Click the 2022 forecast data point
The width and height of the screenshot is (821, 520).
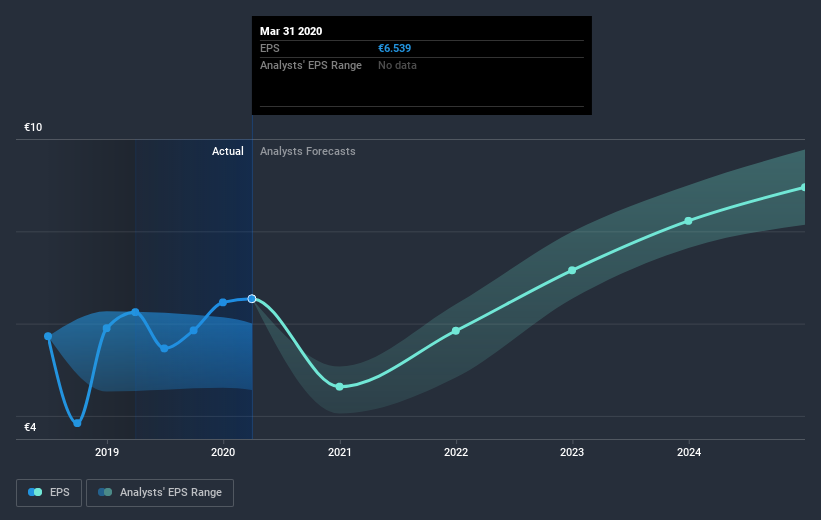(456, 331)
